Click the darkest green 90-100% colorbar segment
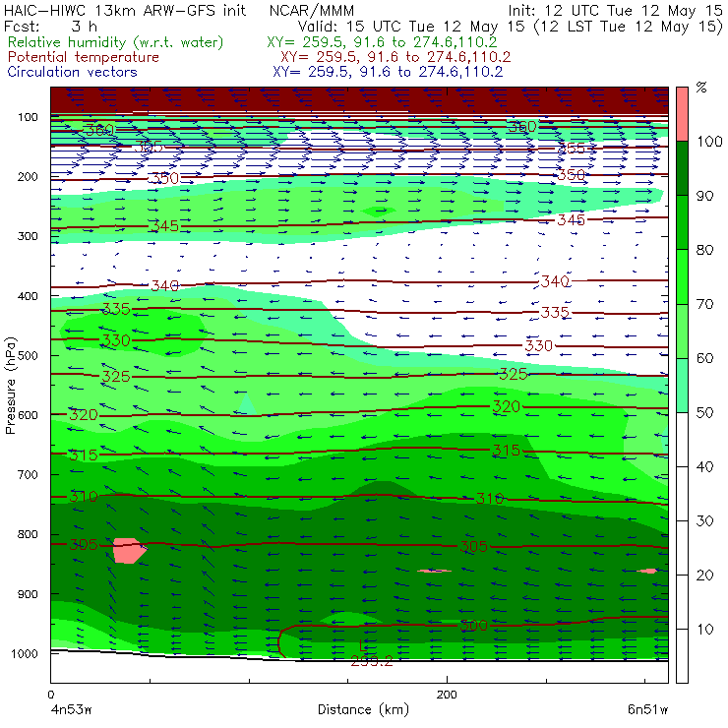The width and height of the screenshot is (728, 728). 682,168
